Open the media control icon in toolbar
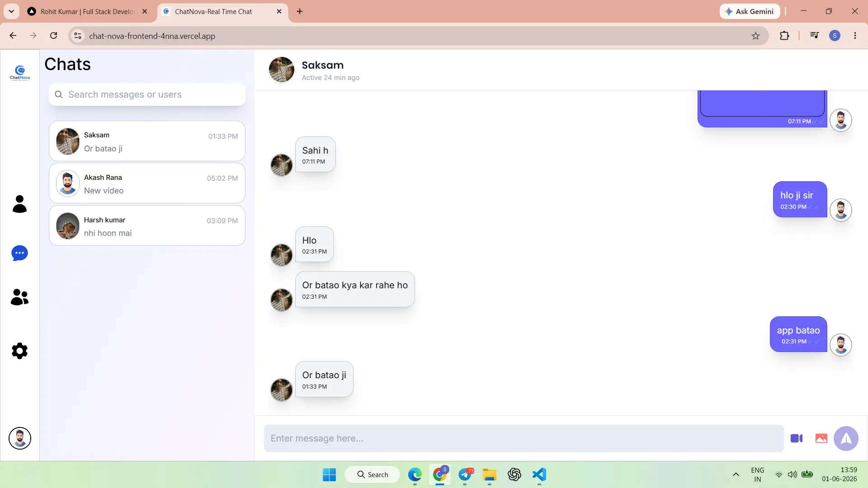 (x=814, y=36)
